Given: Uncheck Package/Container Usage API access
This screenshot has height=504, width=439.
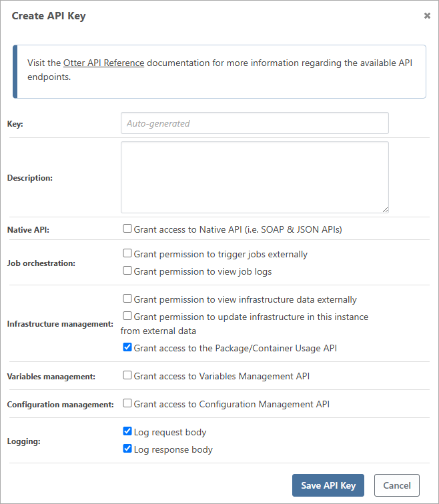Looking at the screenshot, I should [x=127, y=347].
